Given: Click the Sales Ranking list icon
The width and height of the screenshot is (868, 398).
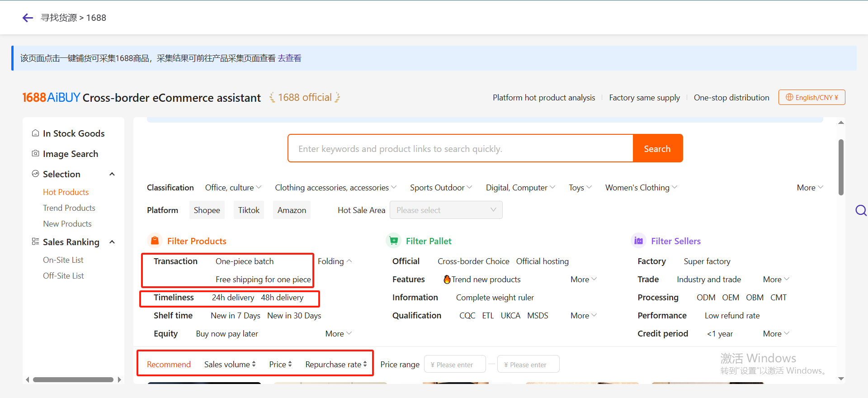Looking at the screenshot, I should (35, 242).
